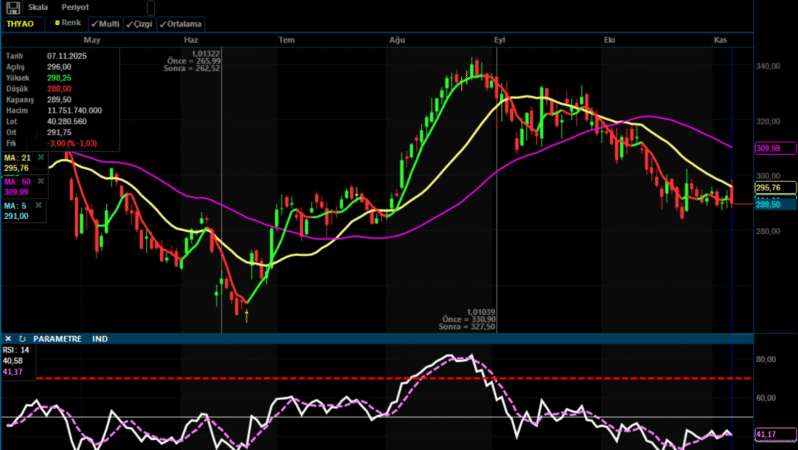This screenshot has width=798, height=450.
Task: Click the THYAO symbol field
Action: pyautogui.click(x=20, y=22)
